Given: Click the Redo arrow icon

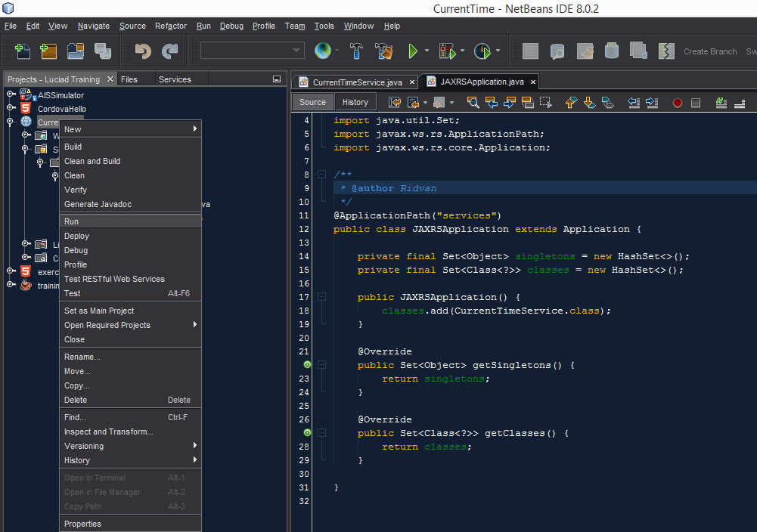Looking at the screenshot, I should point(169,51).
